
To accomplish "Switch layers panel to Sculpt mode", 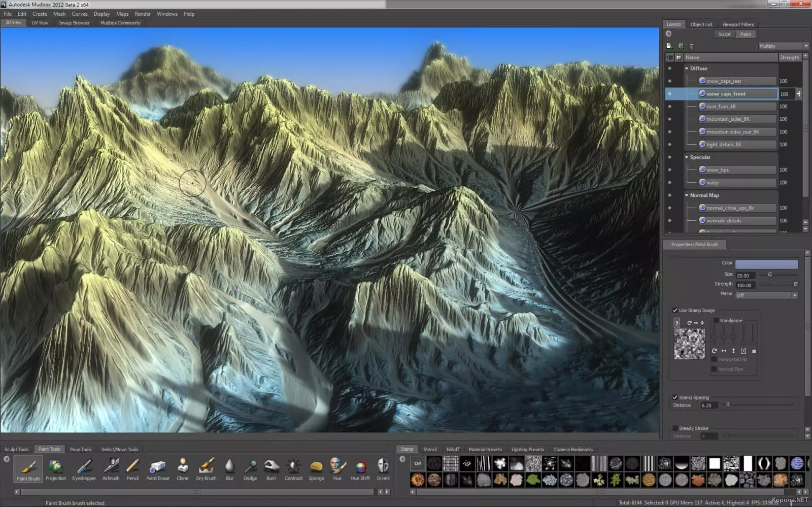I will tap(724, 35).
